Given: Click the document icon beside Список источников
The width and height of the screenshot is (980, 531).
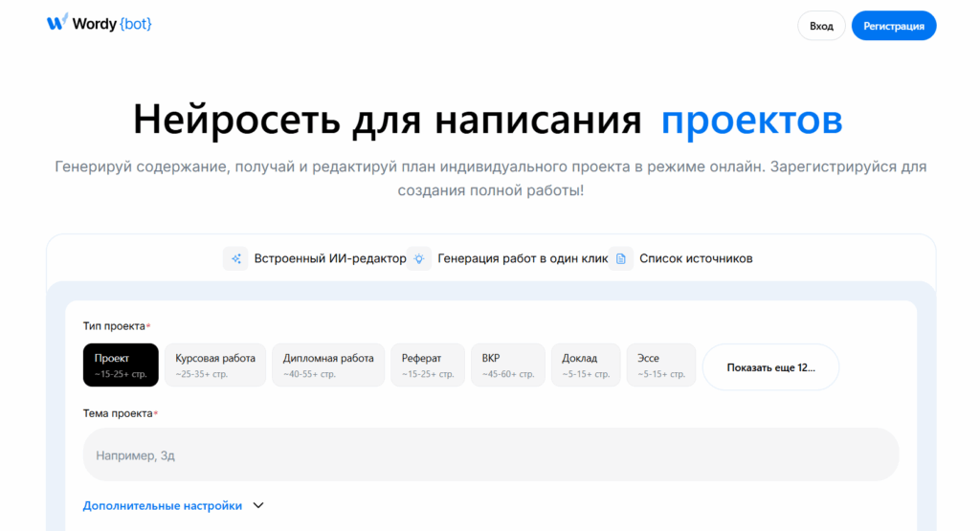Looking at the screenshot, I should tap(620, 258).
